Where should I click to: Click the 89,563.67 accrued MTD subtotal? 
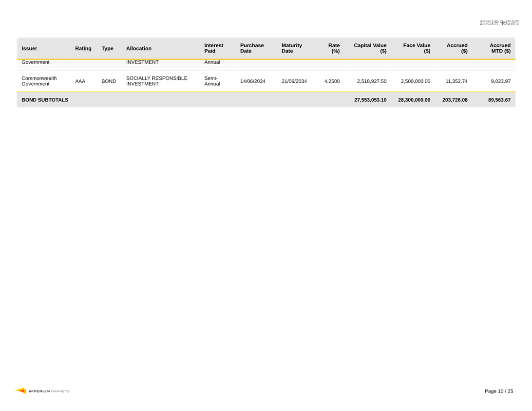(499, 100)
